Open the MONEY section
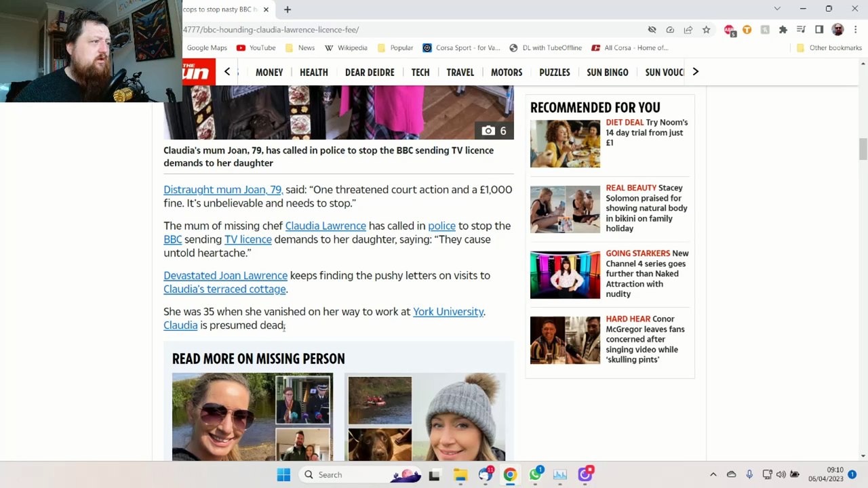Screen dimensions: 868x488 269,73
